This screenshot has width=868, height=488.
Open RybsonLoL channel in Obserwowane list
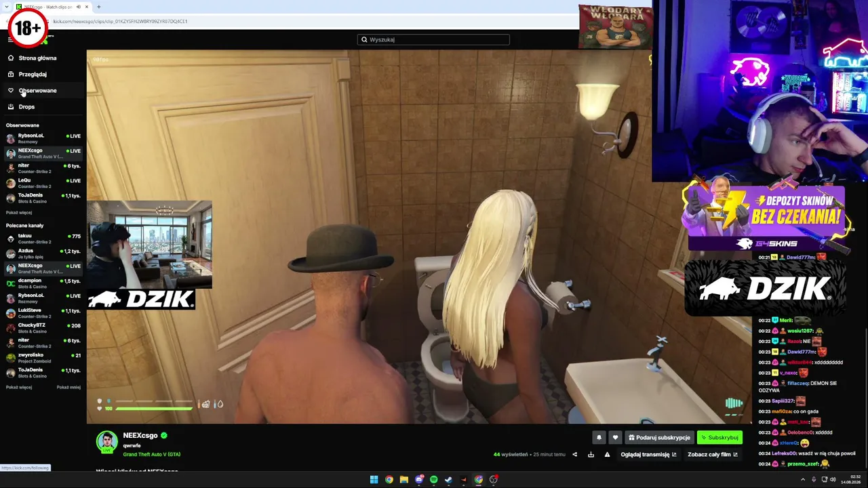43,138
